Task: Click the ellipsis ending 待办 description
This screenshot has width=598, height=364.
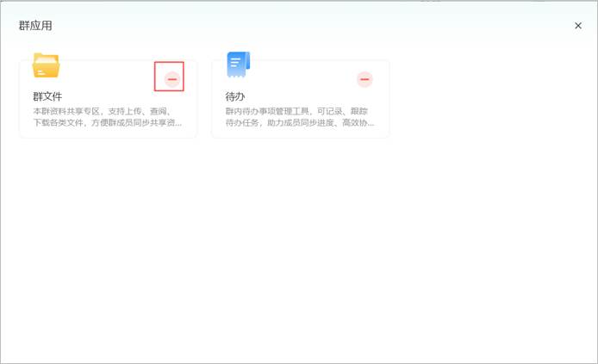Action: [371, 124]
